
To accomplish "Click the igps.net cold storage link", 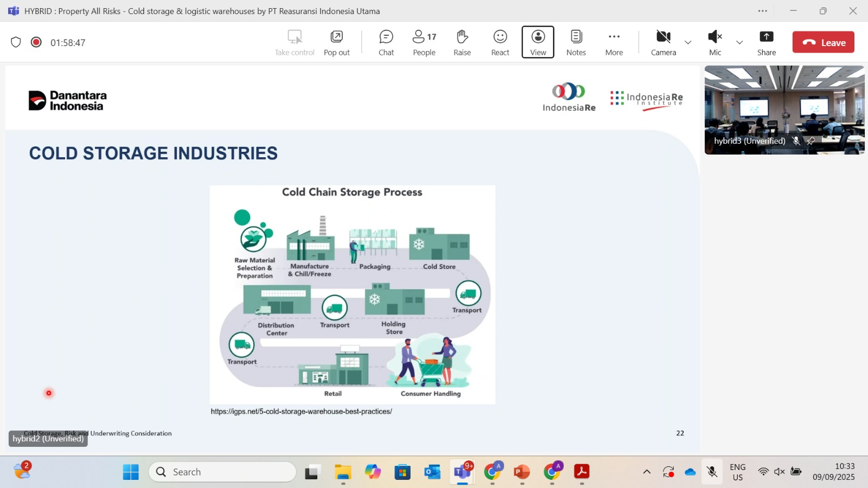I will point(301,412).
